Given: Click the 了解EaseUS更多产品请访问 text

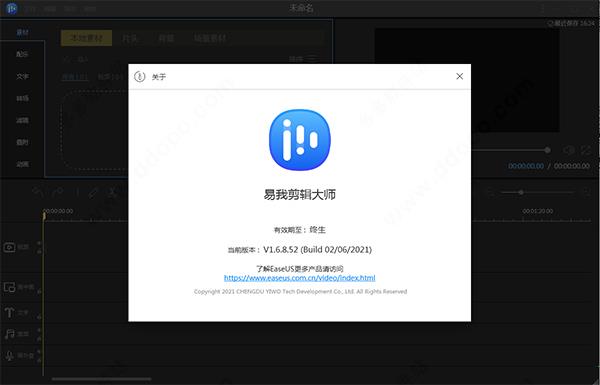Looking at the screenshot, I should (300, 269).
